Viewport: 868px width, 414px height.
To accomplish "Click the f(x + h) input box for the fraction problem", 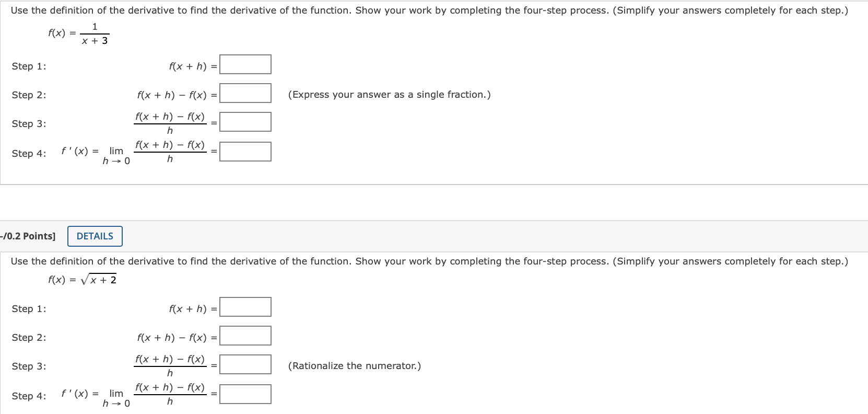I will [245, 64].
